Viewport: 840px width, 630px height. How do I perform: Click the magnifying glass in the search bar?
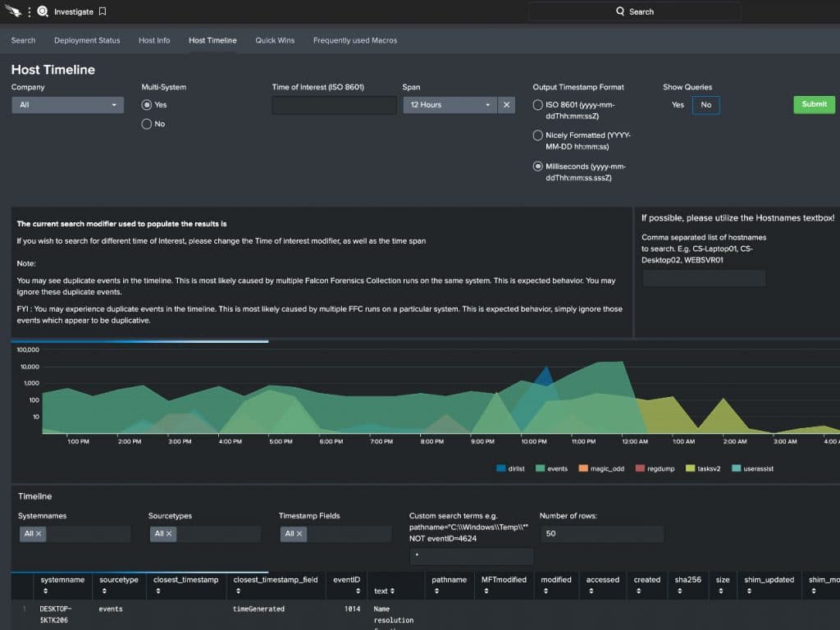point(620,11)
